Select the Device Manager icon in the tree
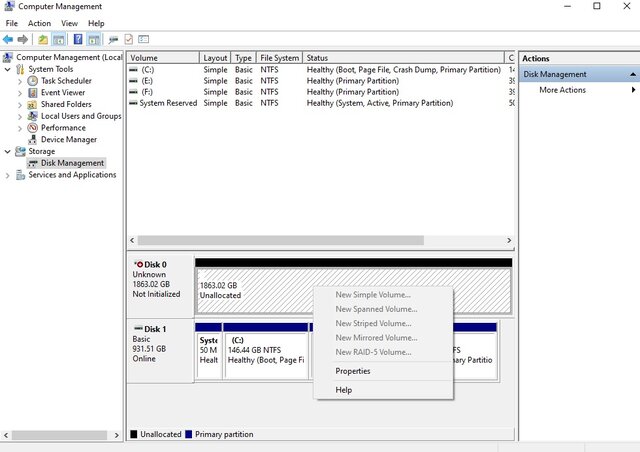The image size is (640, 452). (33, 140)
